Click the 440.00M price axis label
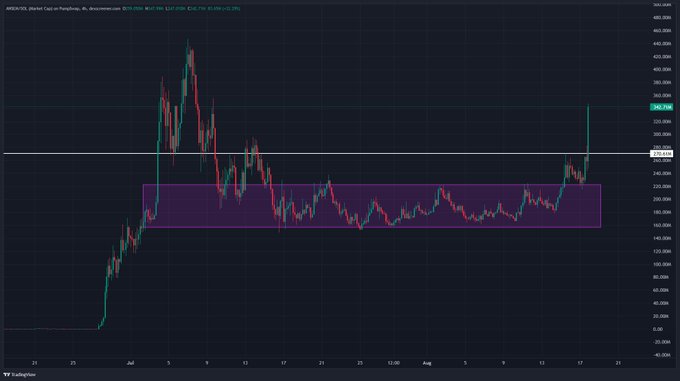Screen dimensions: 680x381 pos(661,44)
